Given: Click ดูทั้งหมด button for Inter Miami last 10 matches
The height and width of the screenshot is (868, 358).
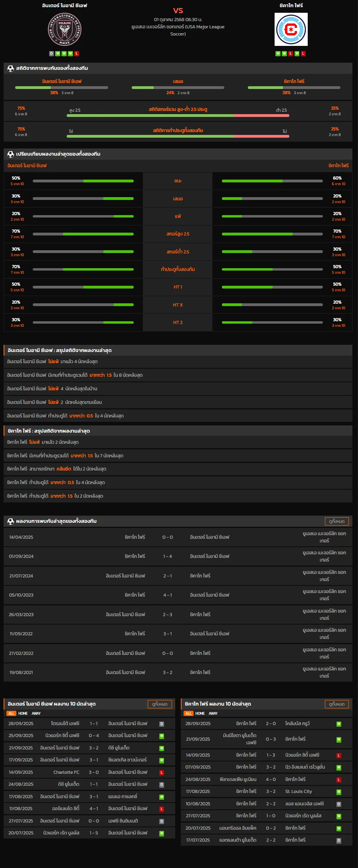Looking at the screenshot, I should point(160,704).
